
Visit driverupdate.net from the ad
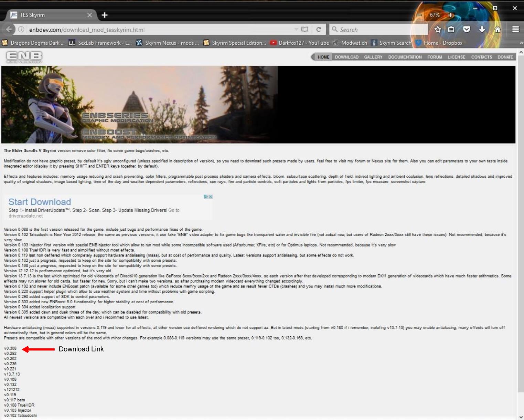(26, 216)
